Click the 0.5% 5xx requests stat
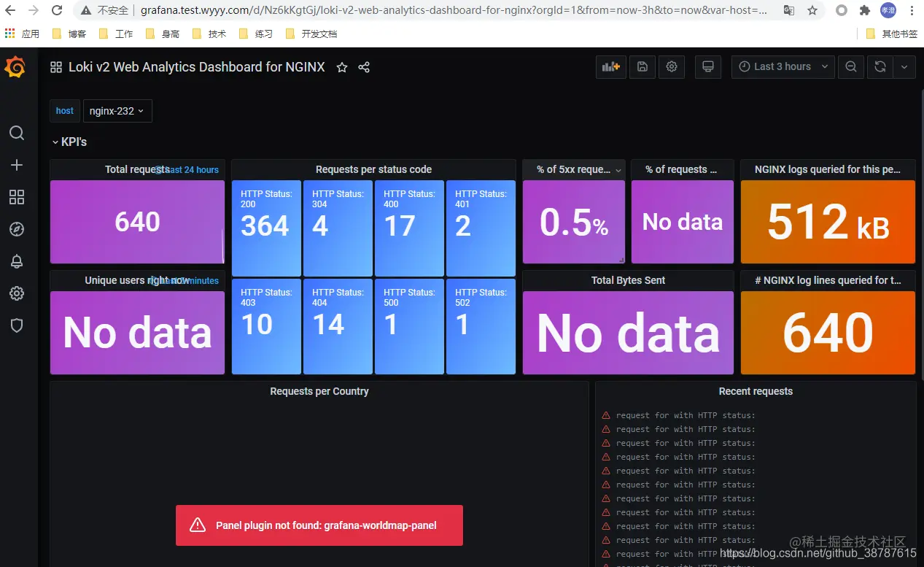Image resolution: width=924 pixels, height=567 pixels. [574, 222]
